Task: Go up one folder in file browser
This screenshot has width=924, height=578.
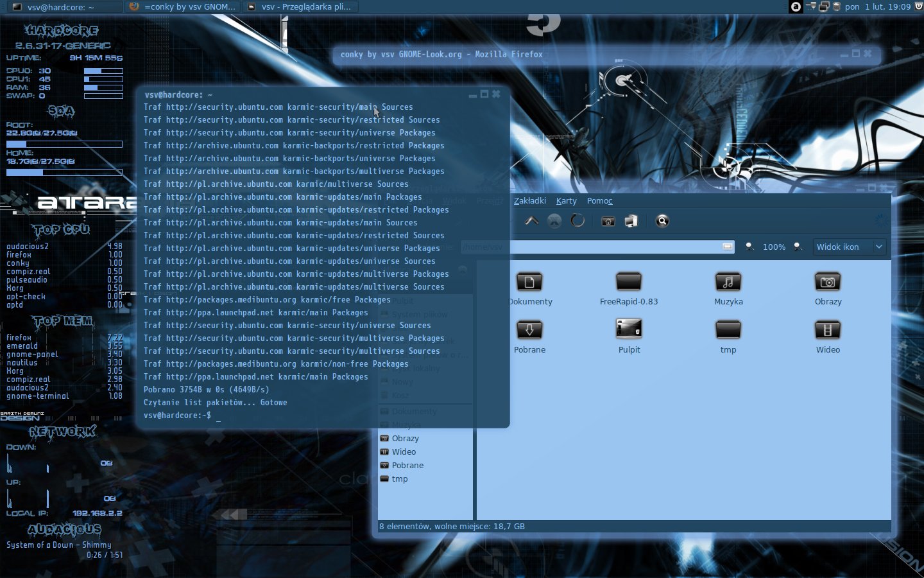Action: point(531,221)
